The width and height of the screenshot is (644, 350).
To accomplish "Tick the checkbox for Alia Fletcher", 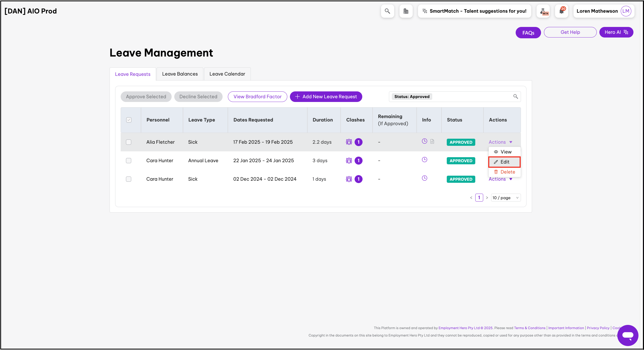I will coord(129,142).
